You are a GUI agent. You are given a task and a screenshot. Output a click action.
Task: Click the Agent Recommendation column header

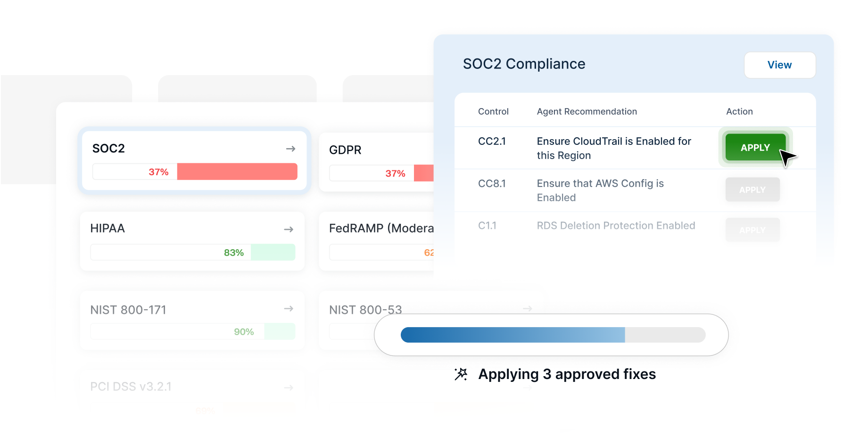tap(587, 111)
